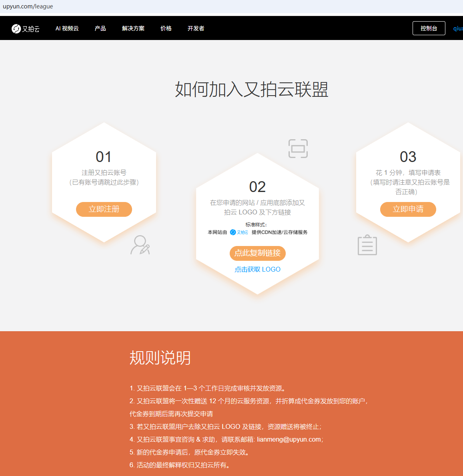Click the clipboard icon beside step 03
This screenshot has height=476, width=463.
(367, 245)
